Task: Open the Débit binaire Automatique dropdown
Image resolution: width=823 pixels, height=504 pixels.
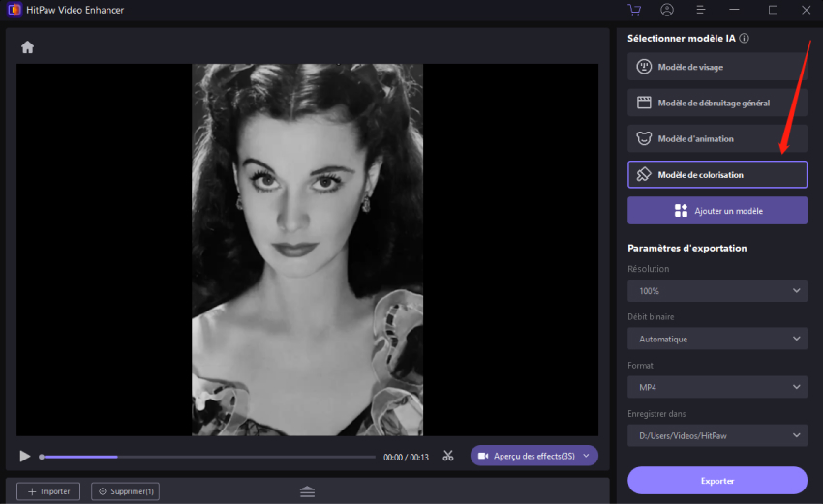Action: 716,339
